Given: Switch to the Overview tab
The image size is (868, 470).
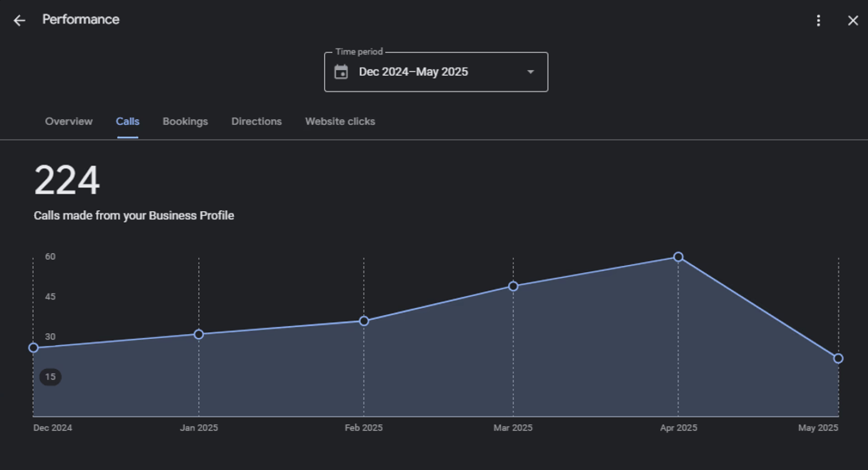Looking at the screenshot, I should pos(69,121).
